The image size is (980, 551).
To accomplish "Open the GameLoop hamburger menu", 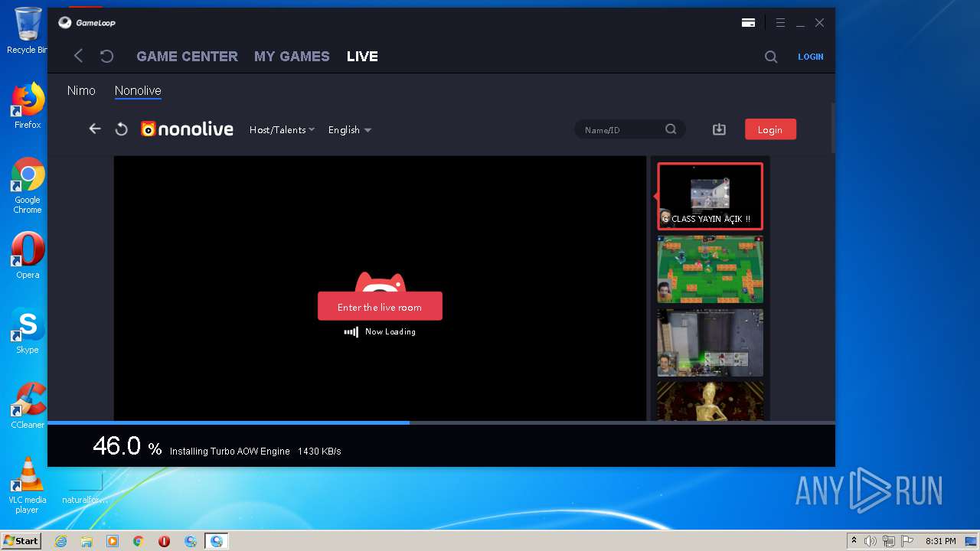I will [780, 23].
